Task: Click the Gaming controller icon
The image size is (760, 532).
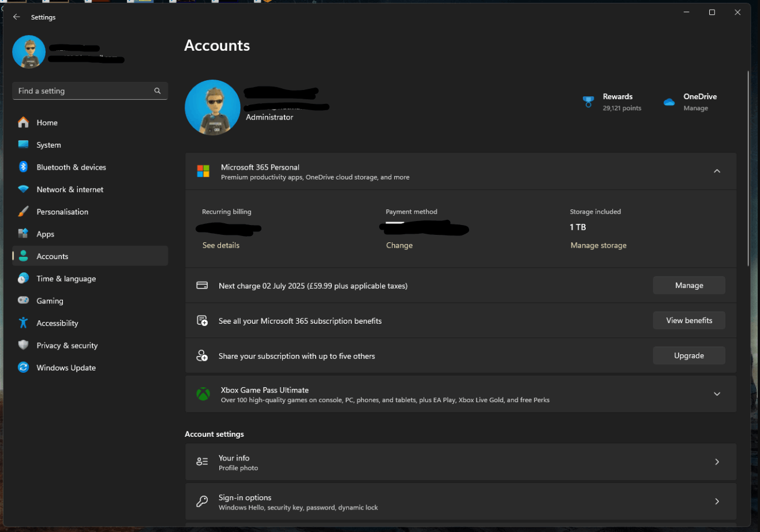Action: click(23, 301)
